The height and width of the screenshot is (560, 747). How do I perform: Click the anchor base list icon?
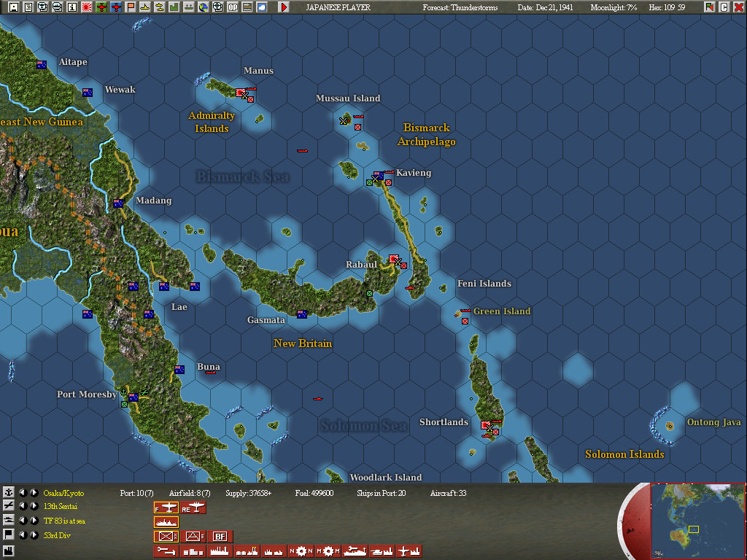point(9,492)
